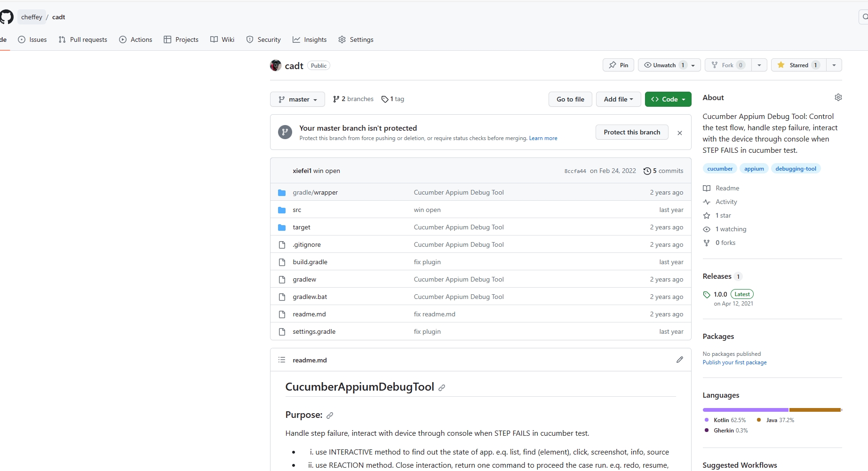
Task: Open the Publish your first package link
Action: click(x=734, y=362)
